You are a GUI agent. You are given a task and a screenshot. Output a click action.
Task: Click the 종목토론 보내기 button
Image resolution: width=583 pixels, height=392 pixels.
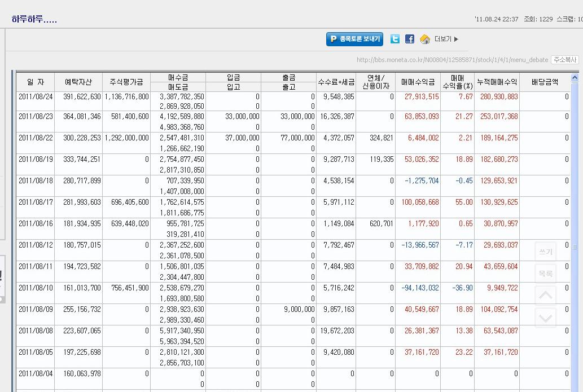[x=354, y=39]
